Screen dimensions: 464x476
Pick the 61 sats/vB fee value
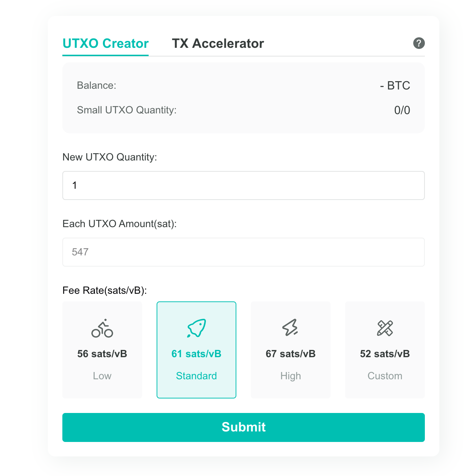pos(196,354)
